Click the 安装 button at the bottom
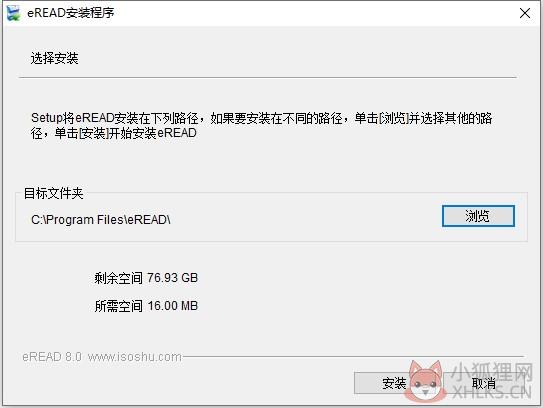The image size is (543, 408). 394,383
